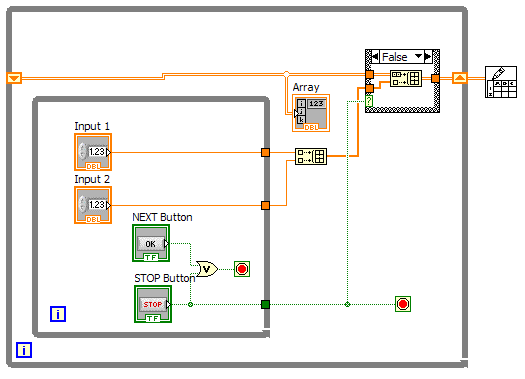This screenshot has width=525, height=379.
Task: Click green wire junction beside STOP Button
Action: [x=191, y=304]
